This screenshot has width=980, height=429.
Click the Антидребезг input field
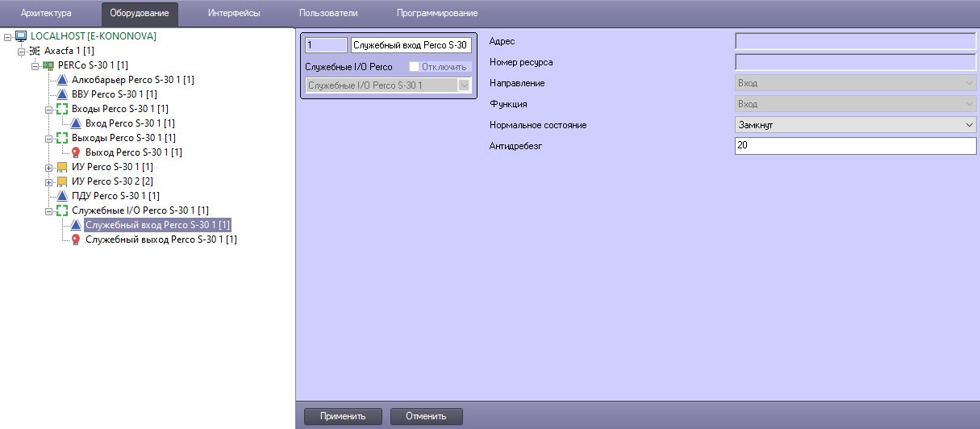point(855,146)
